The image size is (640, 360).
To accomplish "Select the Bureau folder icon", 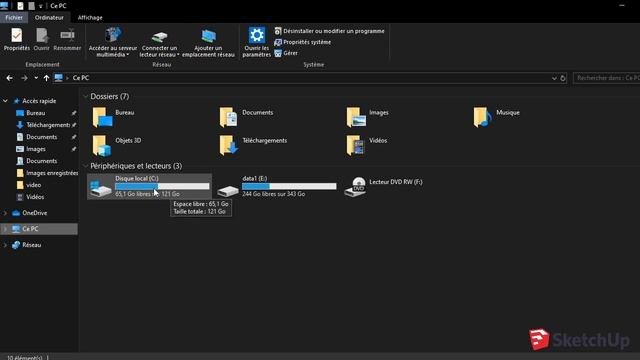I will pos(102,117).
